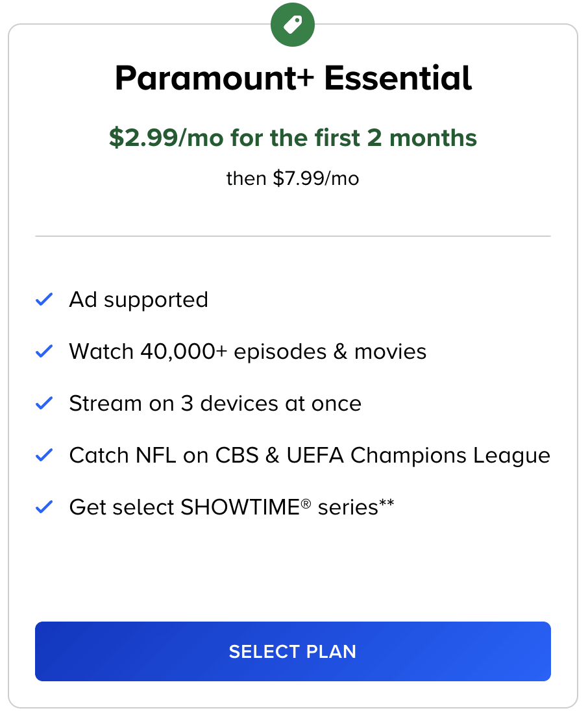Screen dimensions: 588x715
Task: Click the Stream on 3 devices feature
Action: tap(215, 403)
